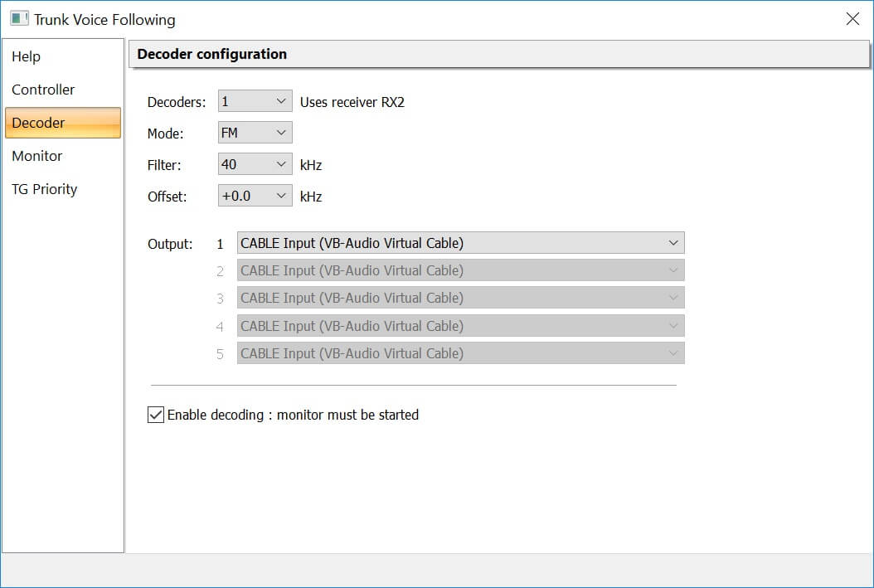Click the Decoder configuration header bar
Image resolution: width=874 pixels, height=588 pixels.
click(499, 54)
